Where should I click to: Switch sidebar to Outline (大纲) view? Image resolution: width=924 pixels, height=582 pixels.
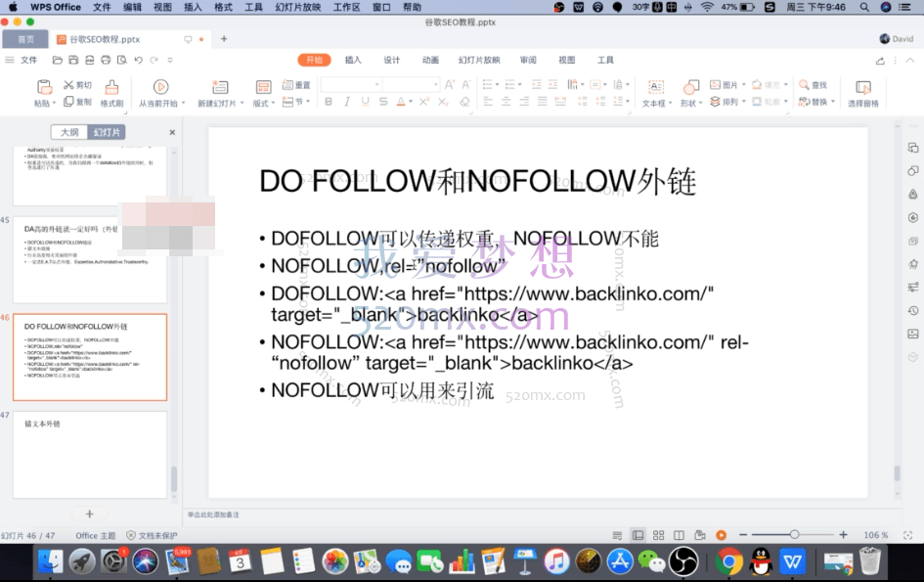(x=69, y=132)
